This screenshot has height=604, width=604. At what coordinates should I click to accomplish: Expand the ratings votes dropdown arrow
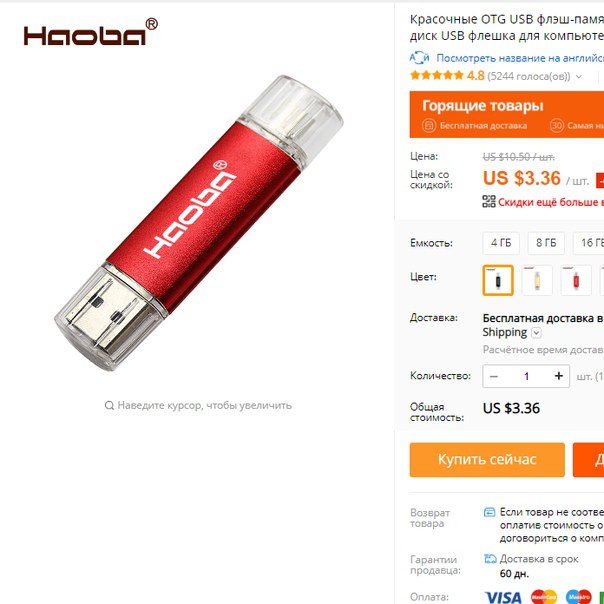(x=579, y=77)
